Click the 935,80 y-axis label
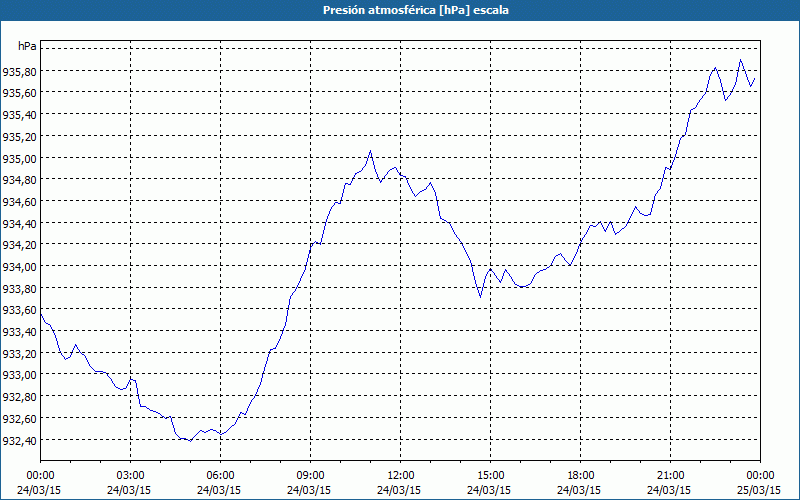 click(19, 72)
